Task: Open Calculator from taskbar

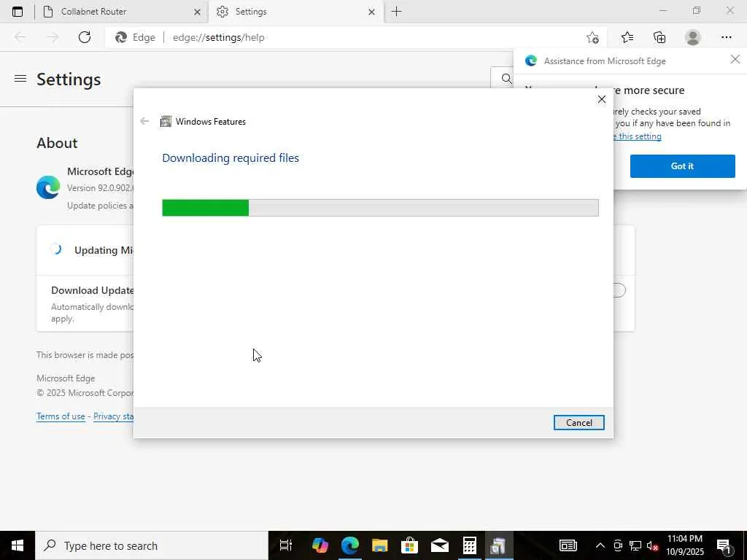Action: point(469,545)
